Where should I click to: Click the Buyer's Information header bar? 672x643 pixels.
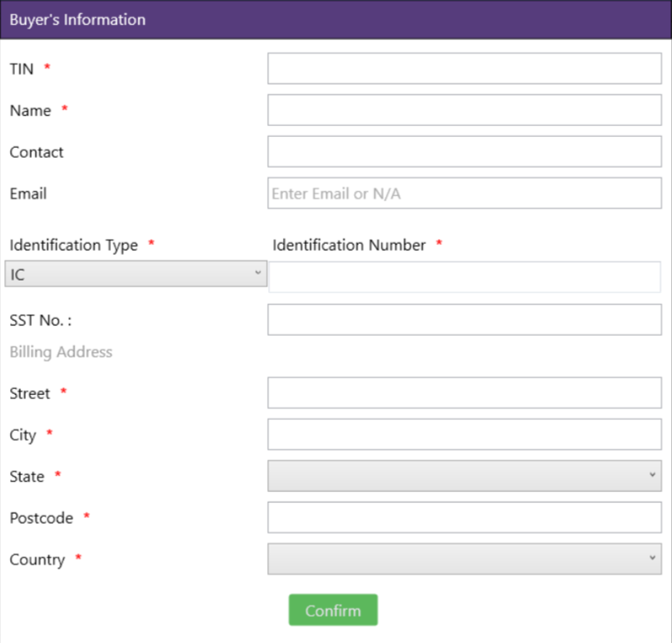tap(336, 19)
